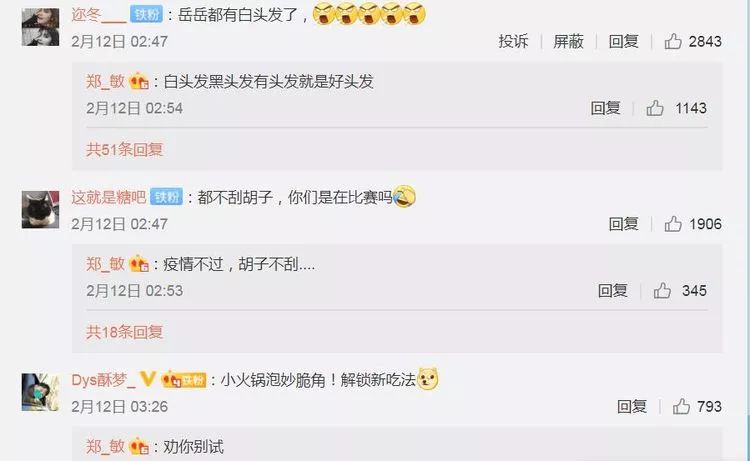Thumbs-up the Dys酥梦_ comment with 793 likes
750x461 pixels.
click(681, 406)
